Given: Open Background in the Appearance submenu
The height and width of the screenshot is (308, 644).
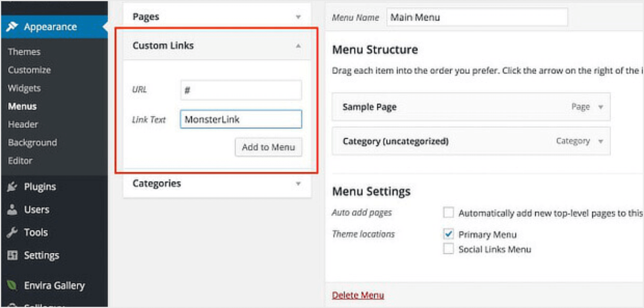Looking at the screenshot, I should pos(32,143).
